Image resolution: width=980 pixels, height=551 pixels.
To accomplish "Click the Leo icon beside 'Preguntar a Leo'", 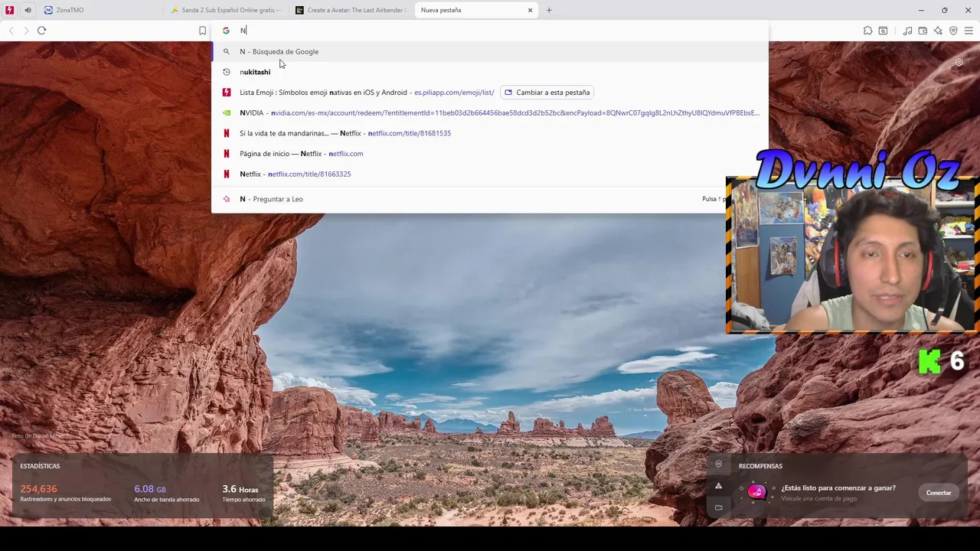I will pyautogui.click(x=226, y=199).
